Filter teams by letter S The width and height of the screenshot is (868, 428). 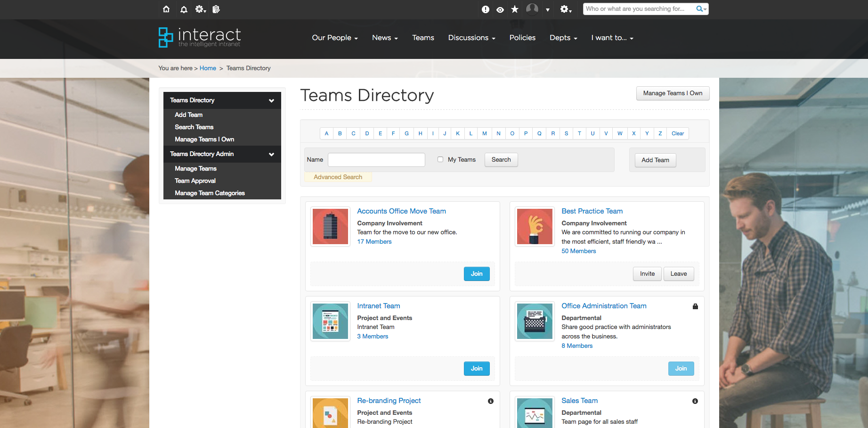click(x=566, y=133)
